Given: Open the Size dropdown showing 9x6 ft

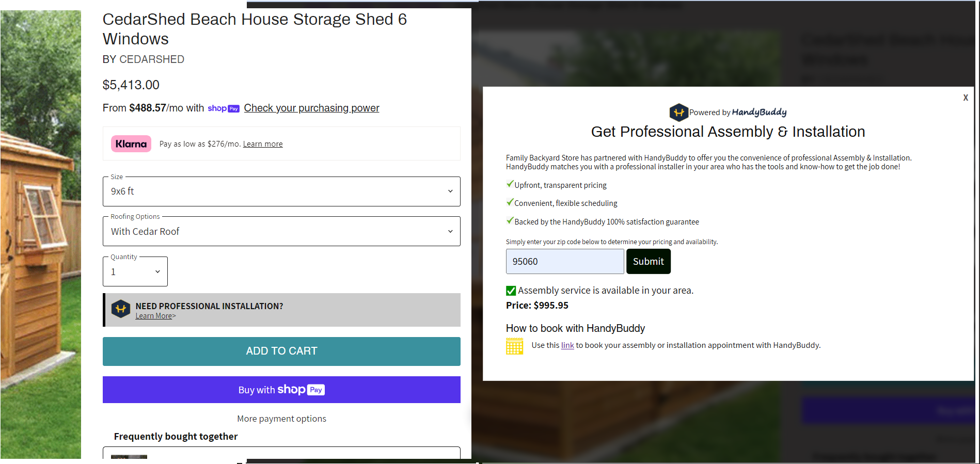Looking at the screenshot, I should [281, 191].
